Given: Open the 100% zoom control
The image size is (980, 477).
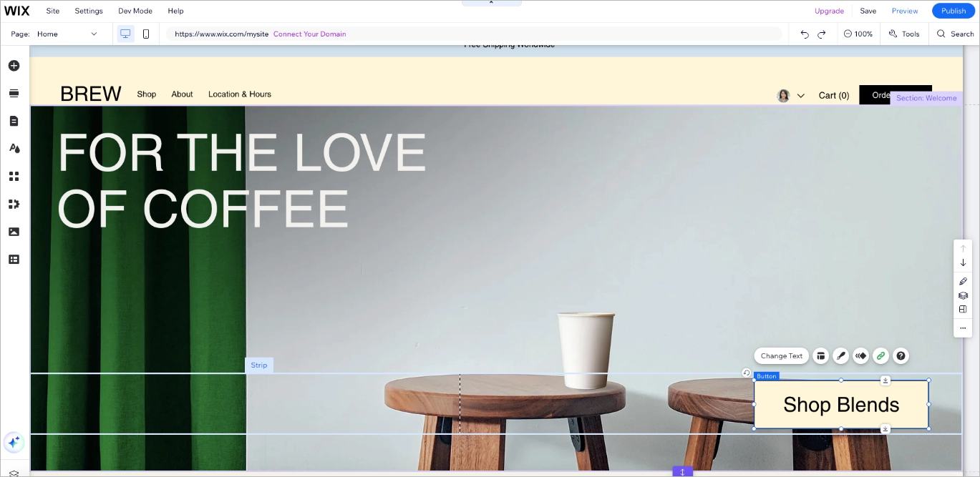Looking at the screenshot, I should click(x=858, y=34).
